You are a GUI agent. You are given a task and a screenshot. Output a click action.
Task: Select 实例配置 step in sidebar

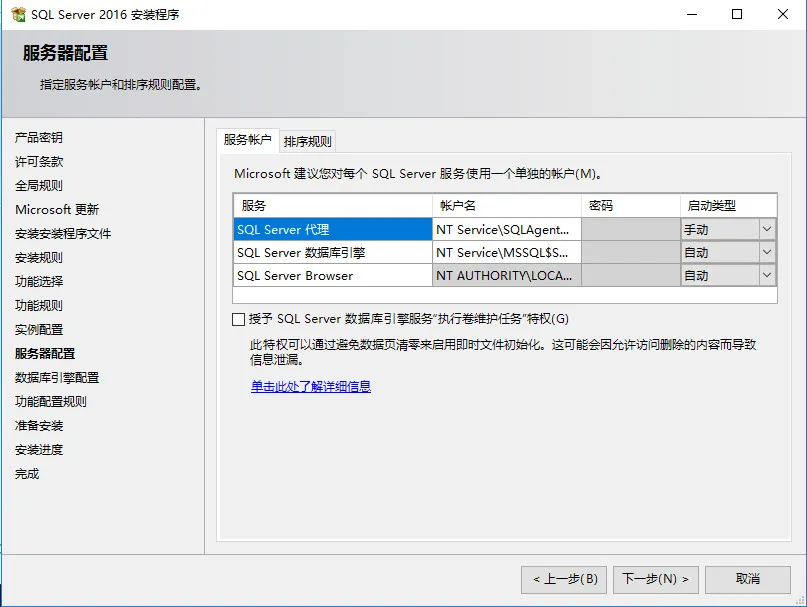pos(39,329)
